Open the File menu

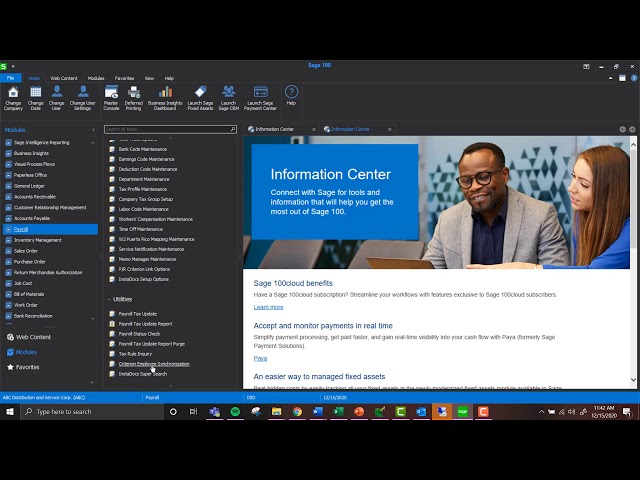pos(11,78)
